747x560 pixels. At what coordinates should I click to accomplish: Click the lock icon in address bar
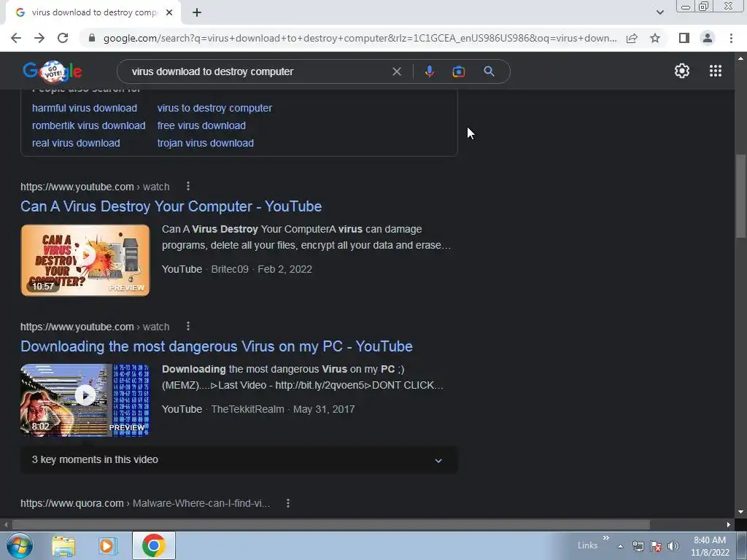coord(92,38)
